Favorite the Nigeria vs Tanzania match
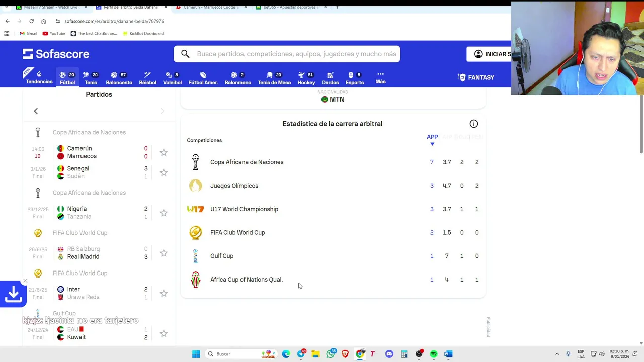 [164, 213]
